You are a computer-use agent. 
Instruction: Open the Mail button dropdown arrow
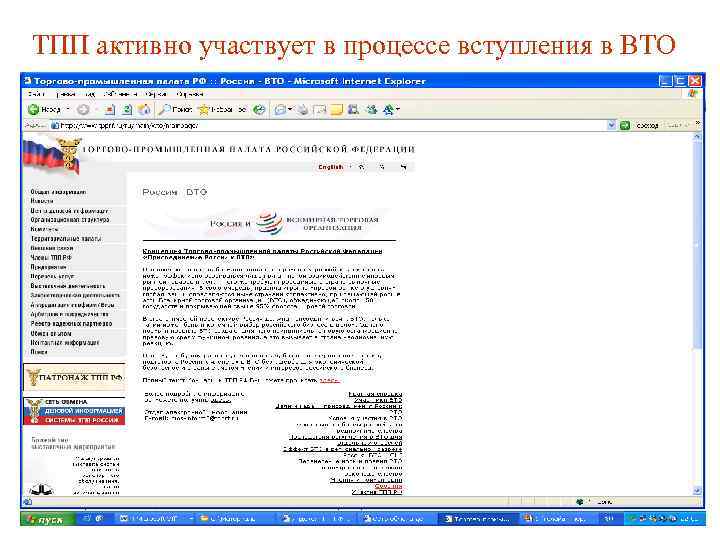point(290,109)
